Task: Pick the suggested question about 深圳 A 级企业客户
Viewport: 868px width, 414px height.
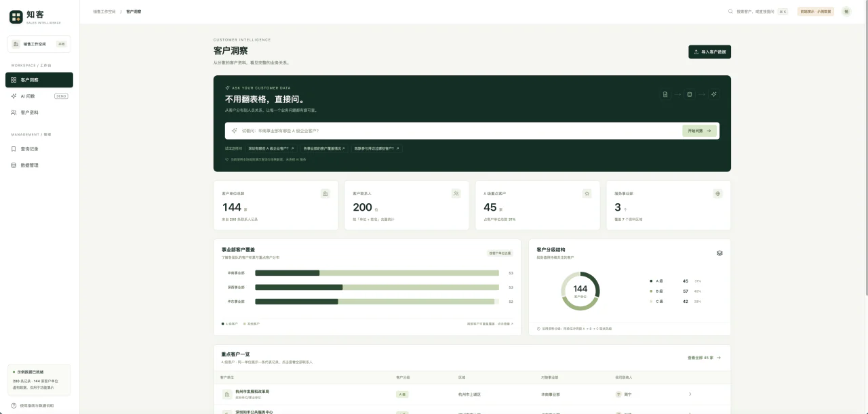Action: [271, 148]
